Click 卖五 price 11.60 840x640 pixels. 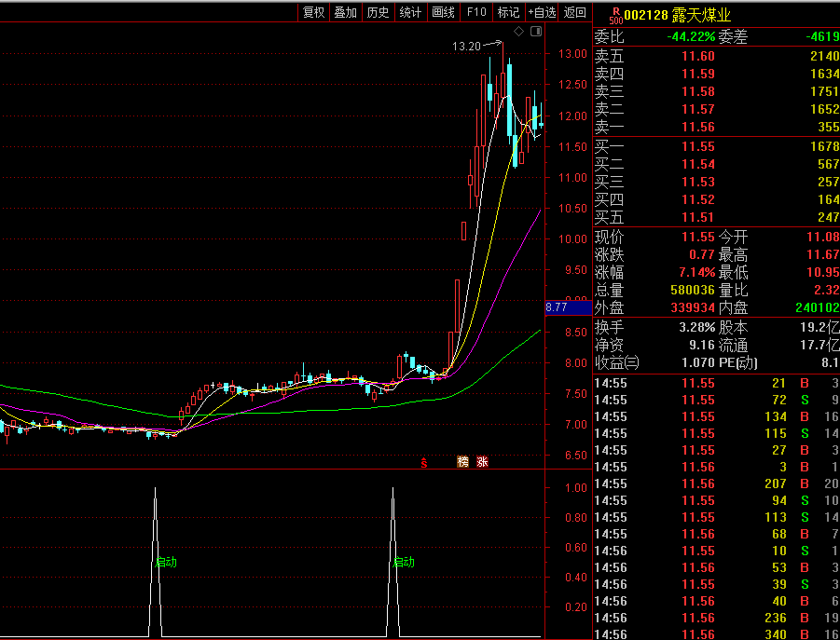point(698,56)
